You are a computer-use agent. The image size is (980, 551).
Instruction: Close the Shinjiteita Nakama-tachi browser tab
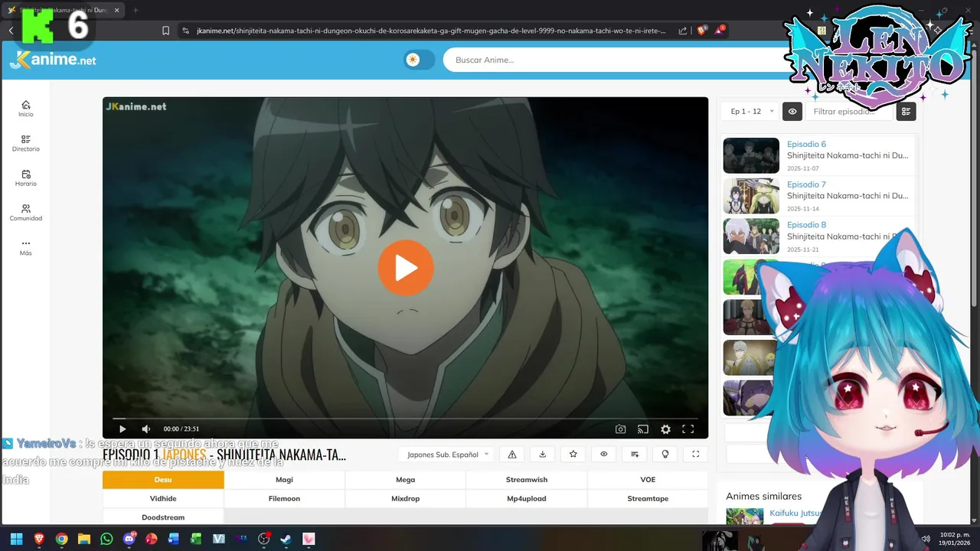tap(117, 10)
